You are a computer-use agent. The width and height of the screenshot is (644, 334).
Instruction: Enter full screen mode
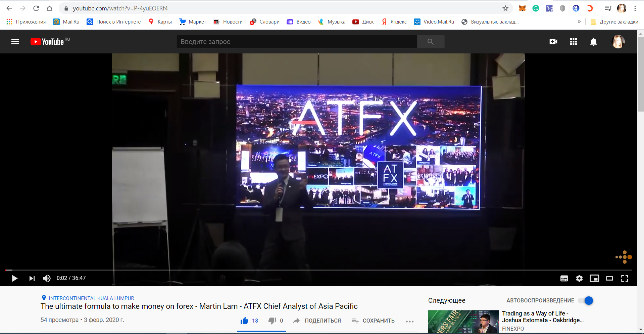[625, 278]
